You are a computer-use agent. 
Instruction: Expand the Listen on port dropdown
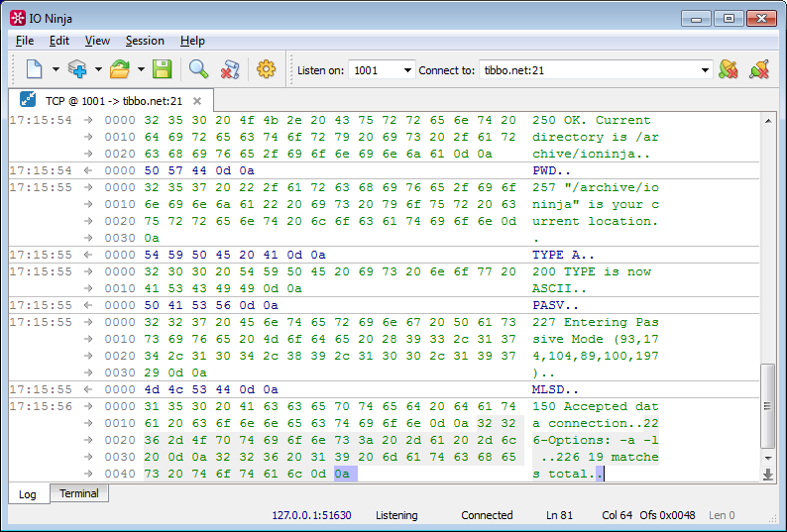tap(407, 70)
